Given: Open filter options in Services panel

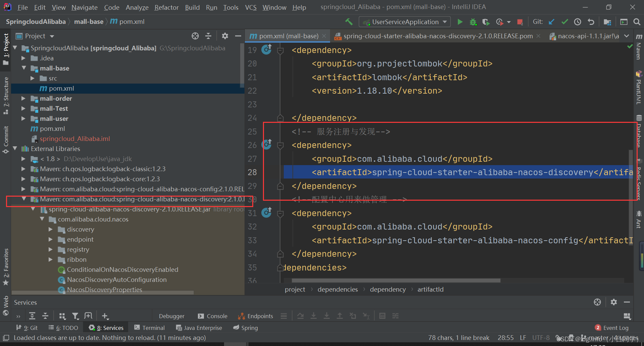Looking at the screenshot, I should point(75,316).
